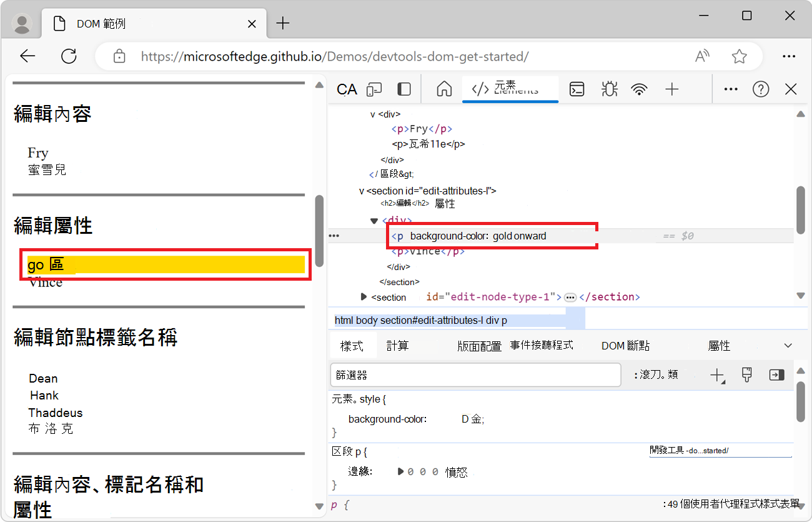Toggle the :hov .cls element state options
Viewport: 812px width, 522px height.
point(656,375)
